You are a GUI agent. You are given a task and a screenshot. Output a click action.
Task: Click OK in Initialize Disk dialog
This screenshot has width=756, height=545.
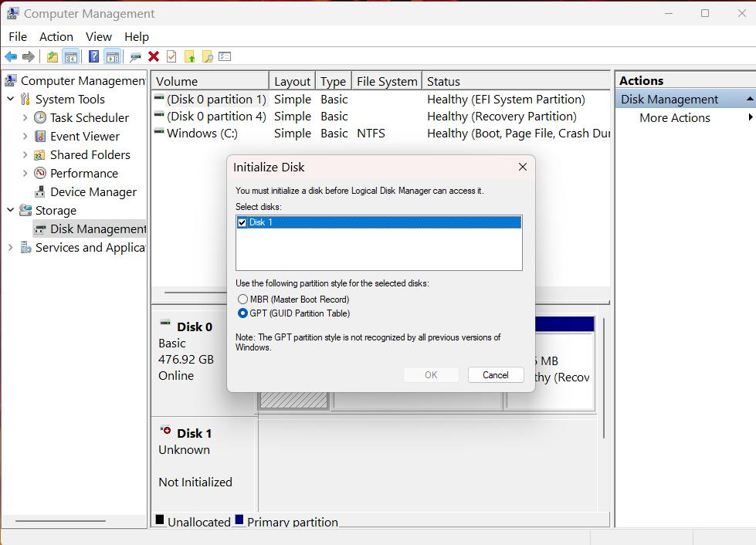coord(431,375)
